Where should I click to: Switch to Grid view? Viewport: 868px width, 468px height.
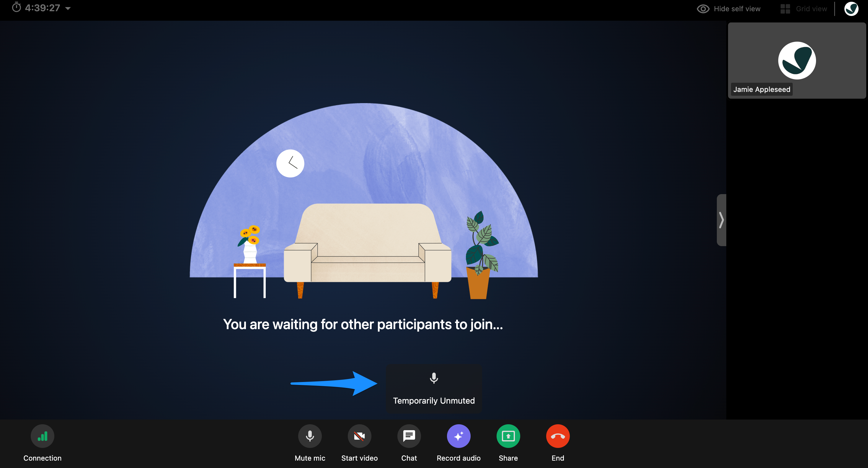804,9
